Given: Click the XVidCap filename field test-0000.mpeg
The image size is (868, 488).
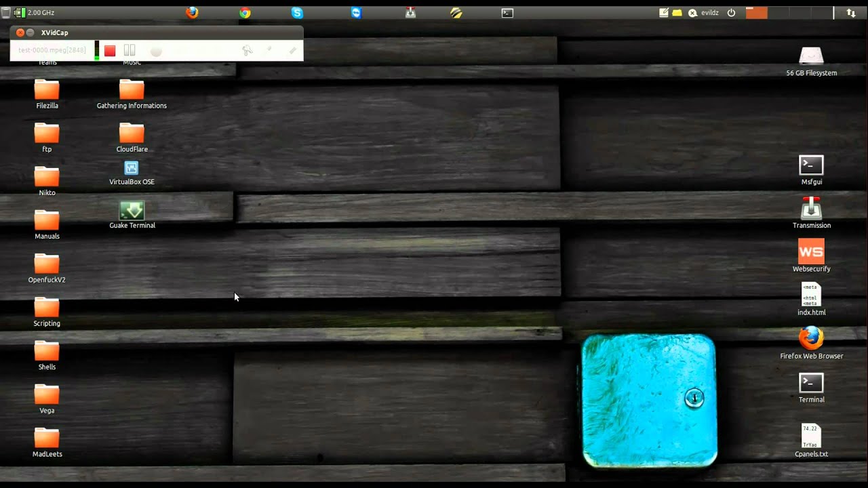Looking at the screenshot, I should (52, 50).
